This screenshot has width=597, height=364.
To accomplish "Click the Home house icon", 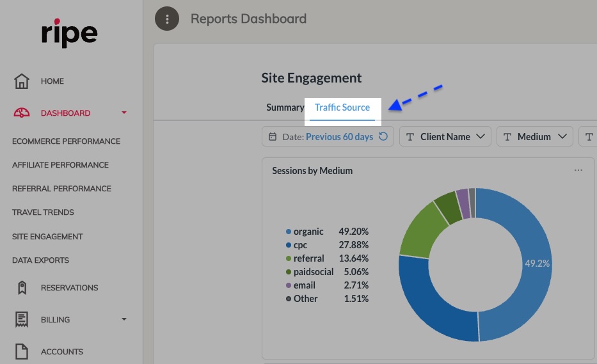I will tap(22, 81).
